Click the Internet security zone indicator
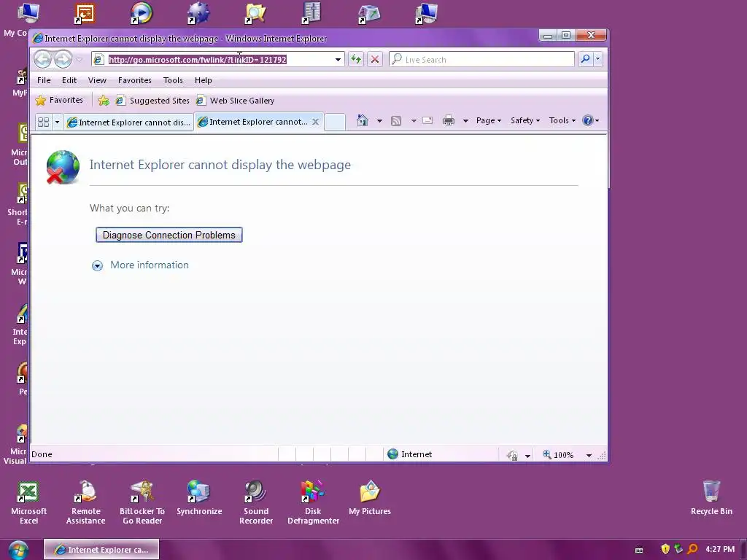The width and height of the screenshot is (747, 560). (410, 454)
